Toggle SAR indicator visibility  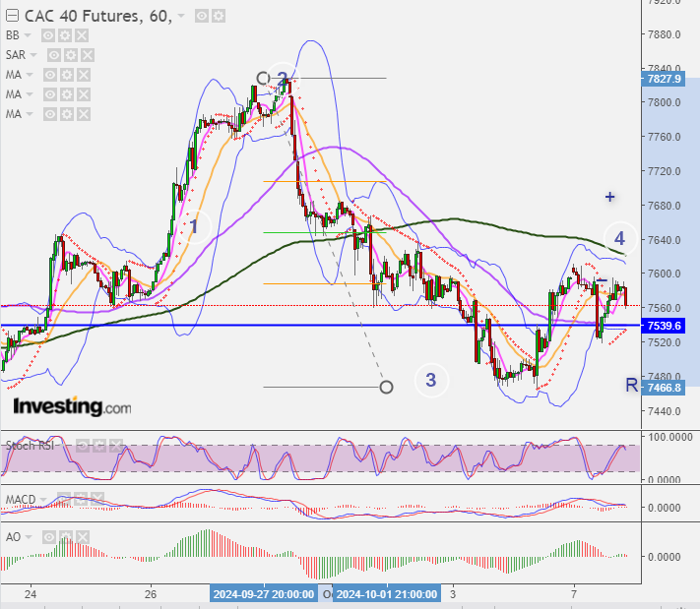click(x=54, y=55)
